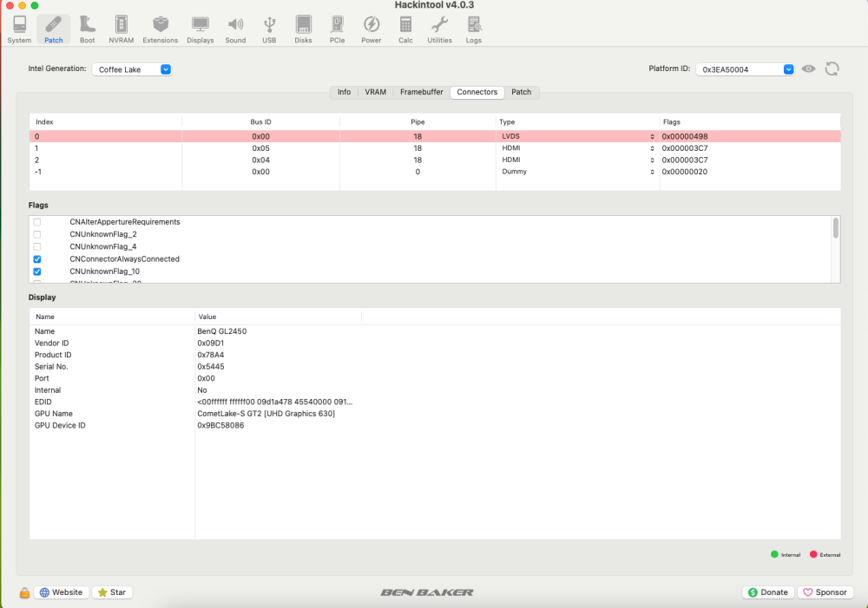
Task: Select connector row with Bus ID 0x05
Action: point(435,148)
